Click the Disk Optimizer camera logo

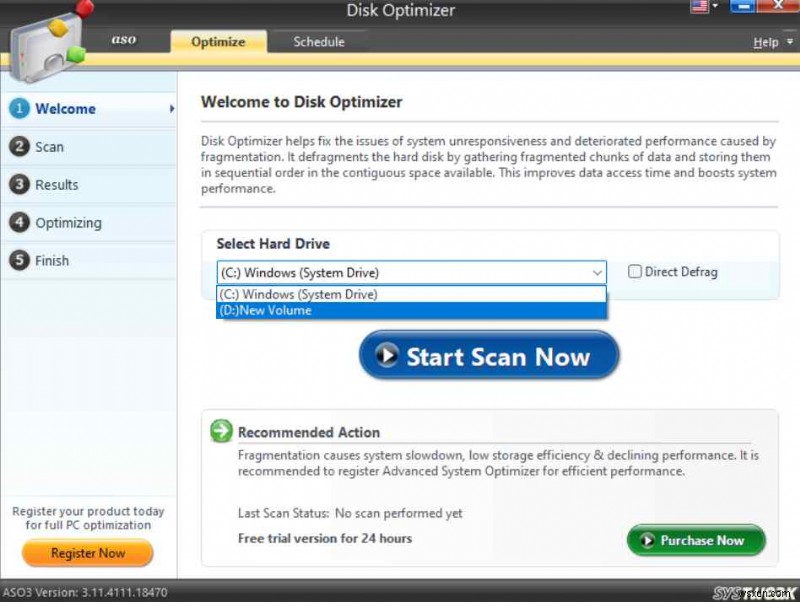[x=45, y=45]
